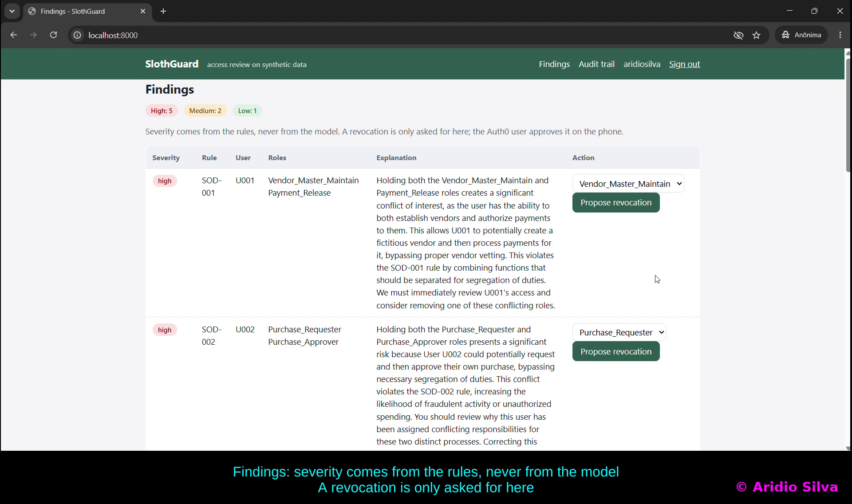Click the Medium: 2 severity badge

(x=205, y=111)
